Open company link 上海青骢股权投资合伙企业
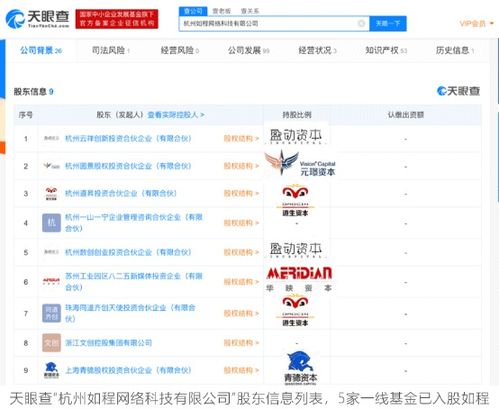This screenshot has width=499, height=409. pos(128,370)
